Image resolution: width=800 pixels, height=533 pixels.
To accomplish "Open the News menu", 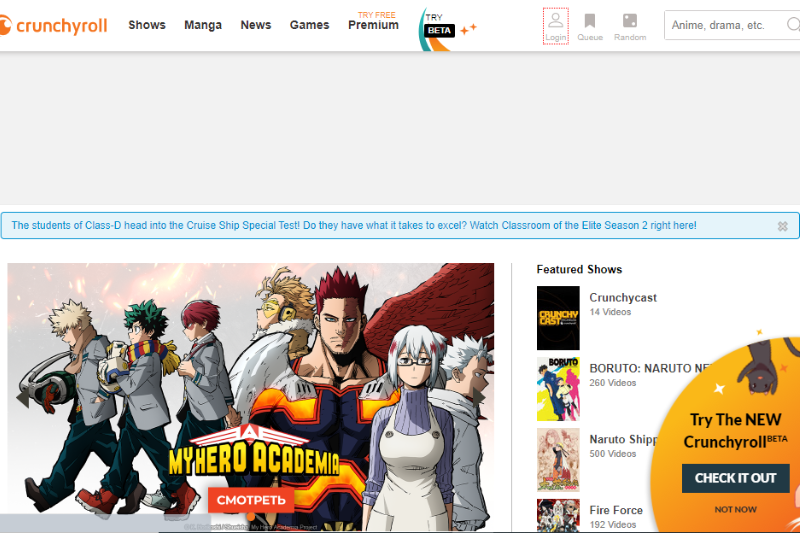I will coord(256,25).
